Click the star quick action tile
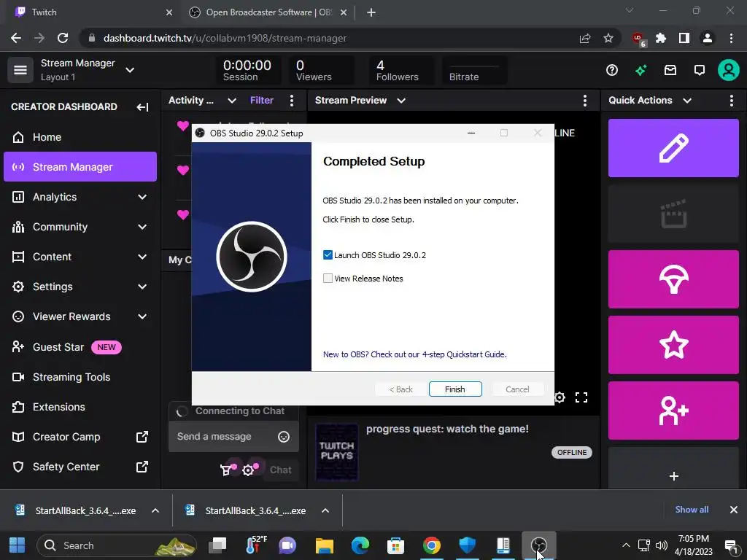 pyautogui.click(x=673, y=345)
